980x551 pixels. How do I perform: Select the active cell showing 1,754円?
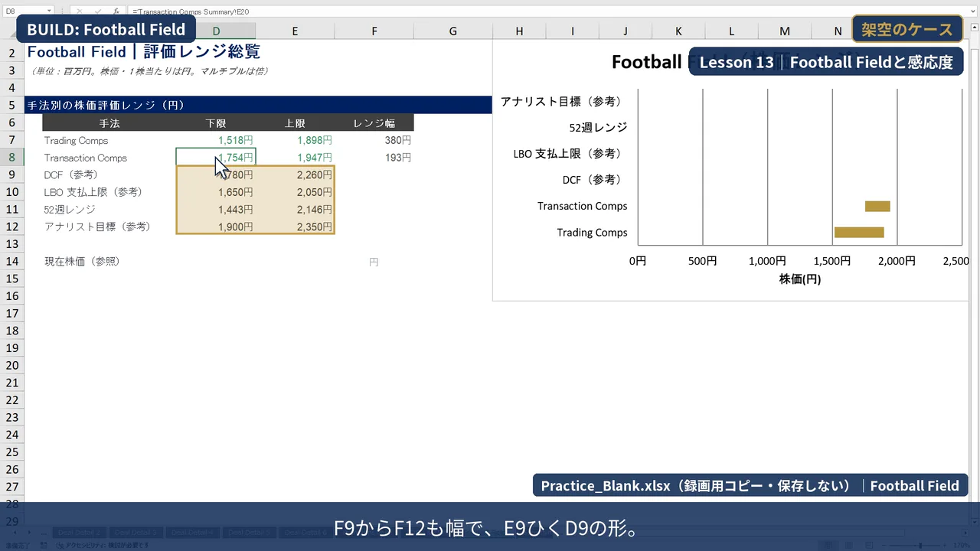tap(216, 158)
